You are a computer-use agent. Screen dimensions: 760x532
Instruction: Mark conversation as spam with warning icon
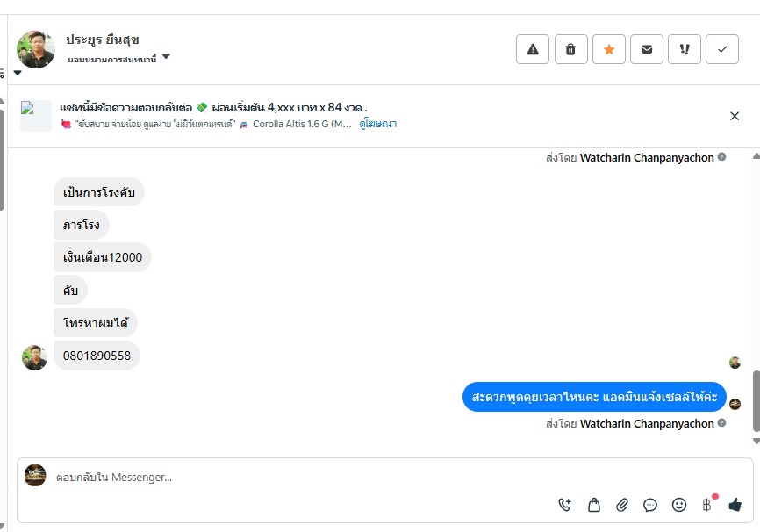532,49
